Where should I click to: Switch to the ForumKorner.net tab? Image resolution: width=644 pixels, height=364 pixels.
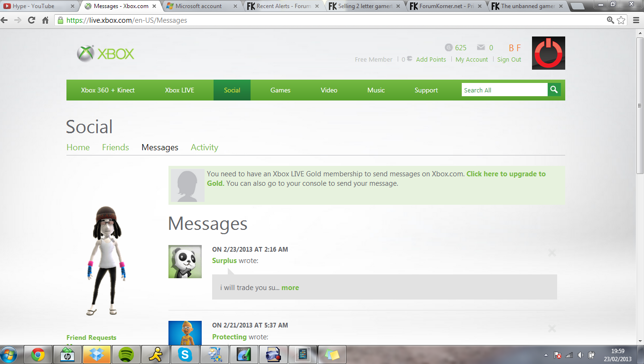click(x=447, y=6)
